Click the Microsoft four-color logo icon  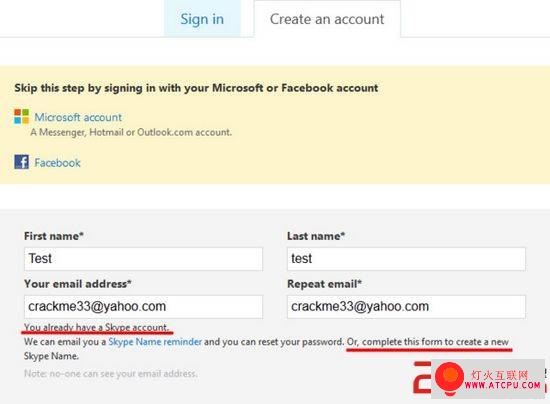click(21, 116)
